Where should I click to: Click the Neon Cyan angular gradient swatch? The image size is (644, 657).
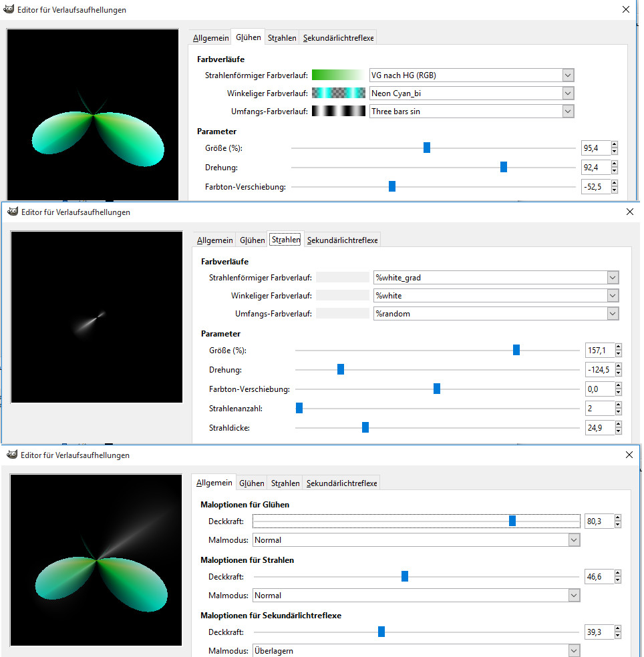pyautogui.click(x=338, y=93)
